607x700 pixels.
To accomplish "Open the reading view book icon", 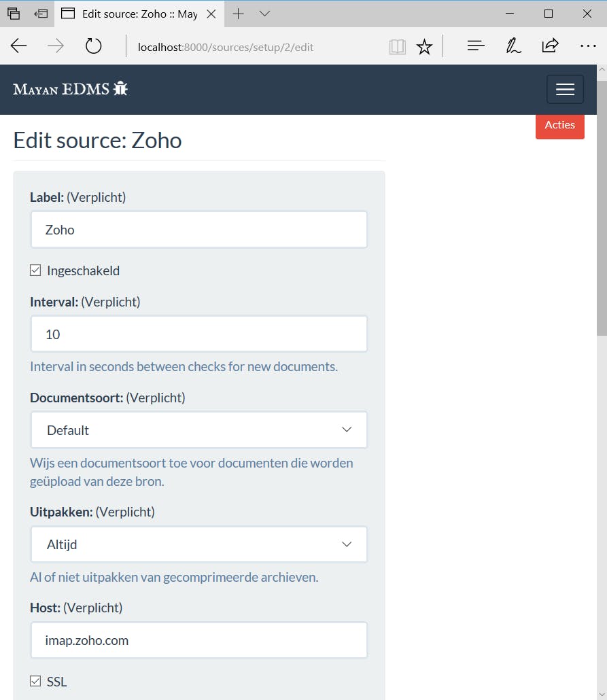I will (397, 46).
